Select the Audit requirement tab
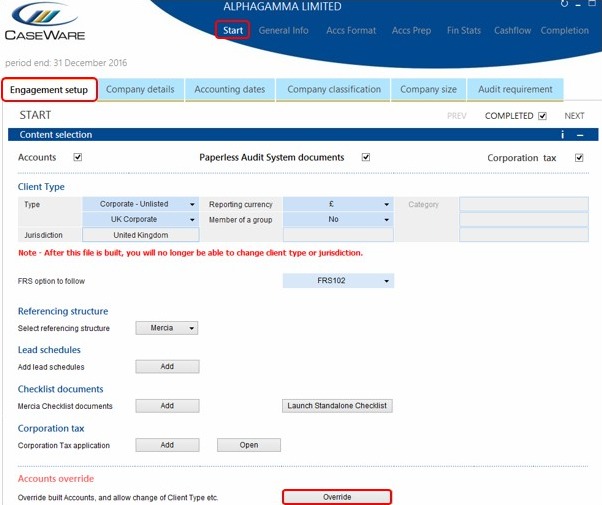 516,89
